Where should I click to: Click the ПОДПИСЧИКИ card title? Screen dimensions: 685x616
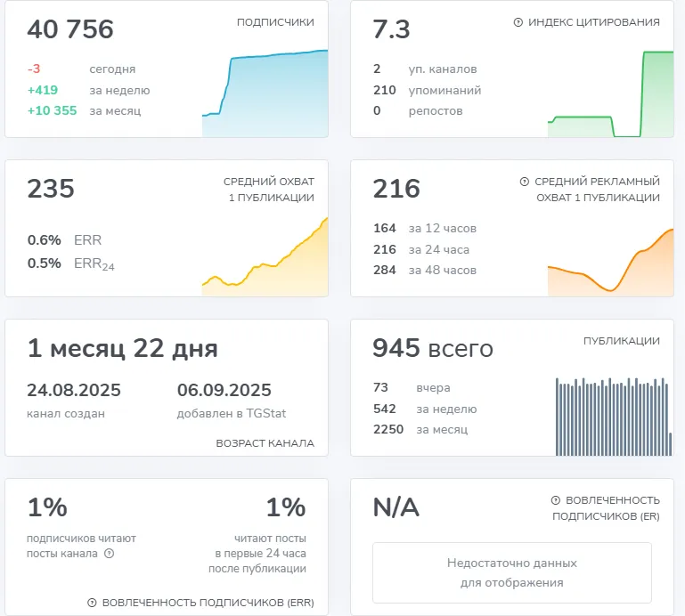275,22
